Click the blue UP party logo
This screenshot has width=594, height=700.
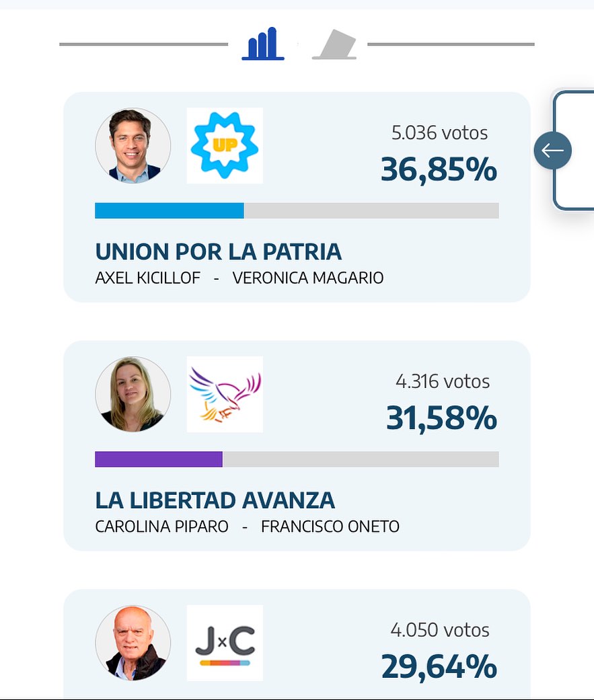tap(224, 146)
